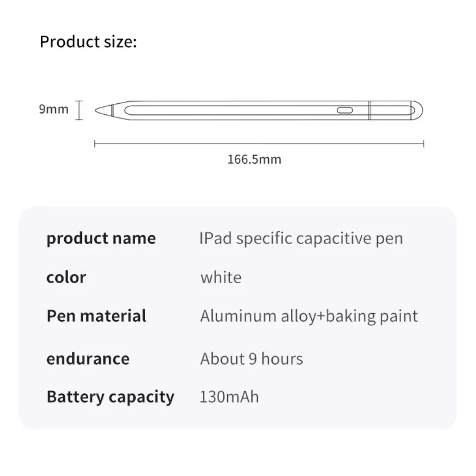Screen dimensions: 476x476
Task: Click the cap seam line on the pen
Action: pyautogui.click(x=370, y=110)
